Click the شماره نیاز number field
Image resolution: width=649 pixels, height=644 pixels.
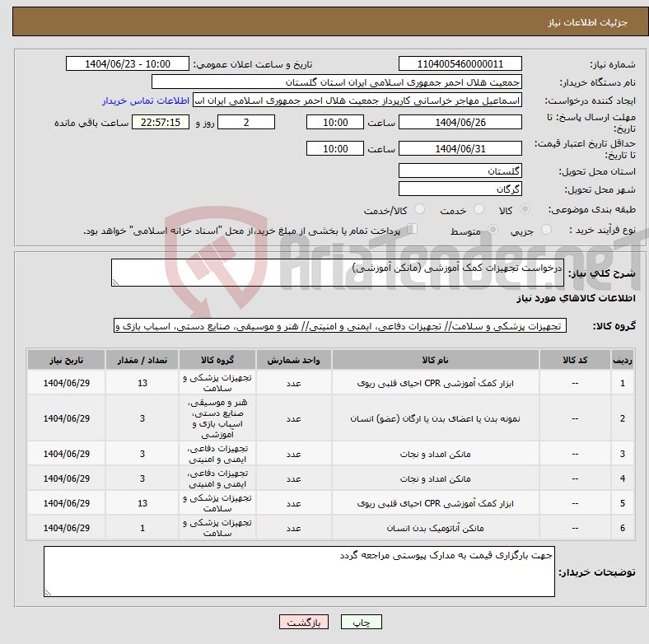460,63
